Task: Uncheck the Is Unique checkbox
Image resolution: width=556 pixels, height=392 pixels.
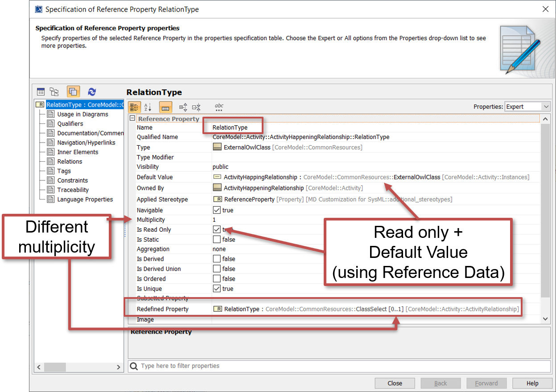Action: click(217, 289)
